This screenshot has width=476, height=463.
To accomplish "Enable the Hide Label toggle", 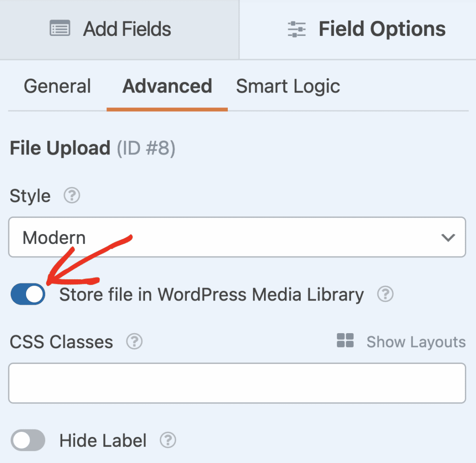I will pos(27,440).
